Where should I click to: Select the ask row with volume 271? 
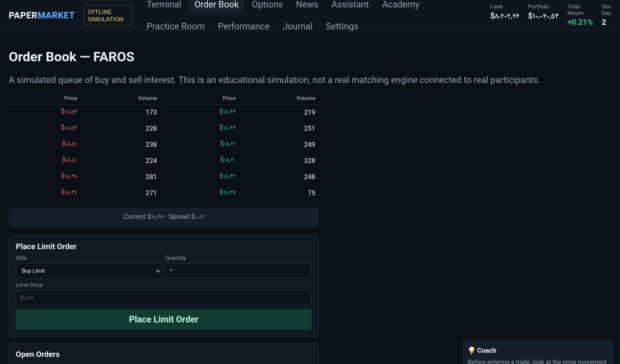(84, 193)
